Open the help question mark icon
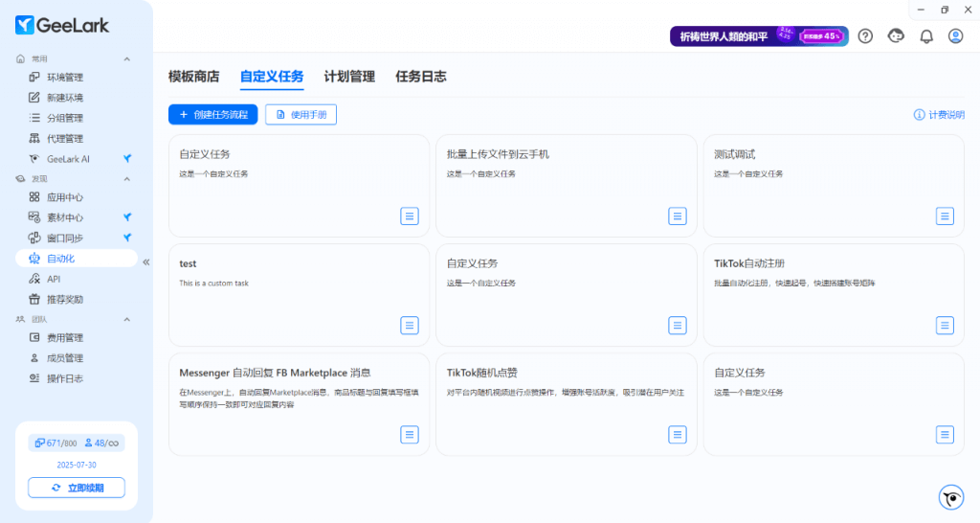980x523 pixels. click(x=865, y=36)
